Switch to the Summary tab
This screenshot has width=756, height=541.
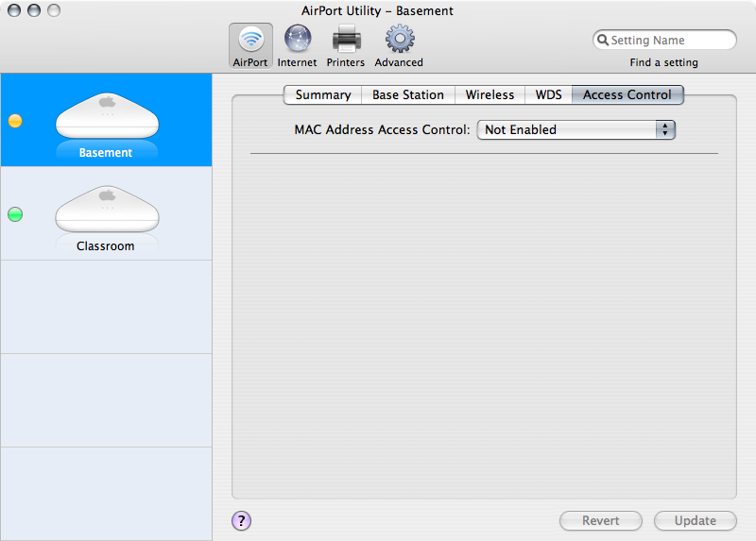point(322,95)
